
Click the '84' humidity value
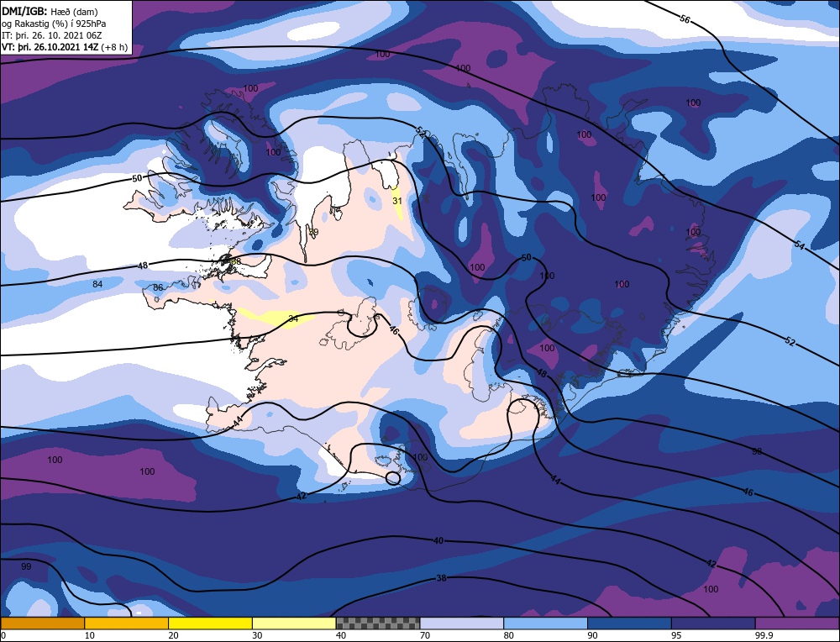[97, 284]
